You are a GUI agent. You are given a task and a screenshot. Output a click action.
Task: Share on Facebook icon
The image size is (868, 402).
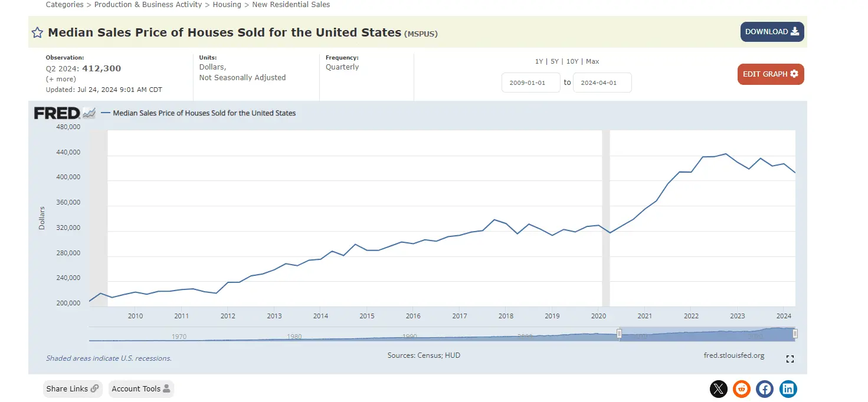(x=765, y=389)
